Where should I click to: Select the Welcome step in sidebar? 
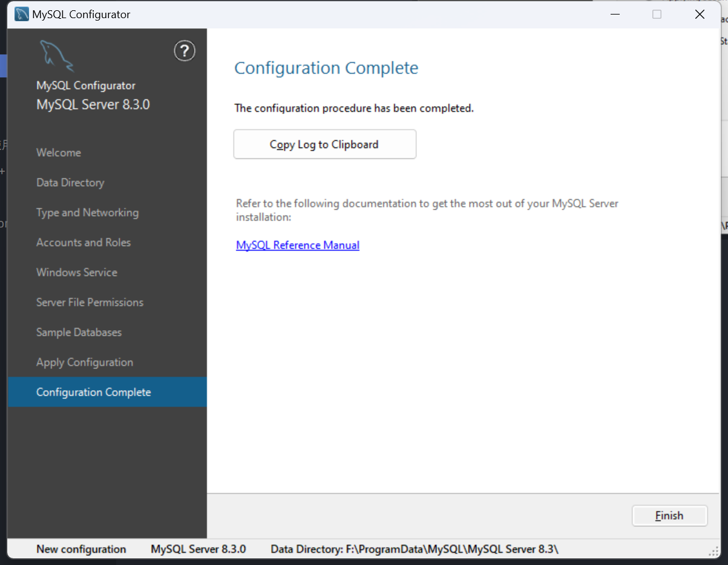pos(107,152)
